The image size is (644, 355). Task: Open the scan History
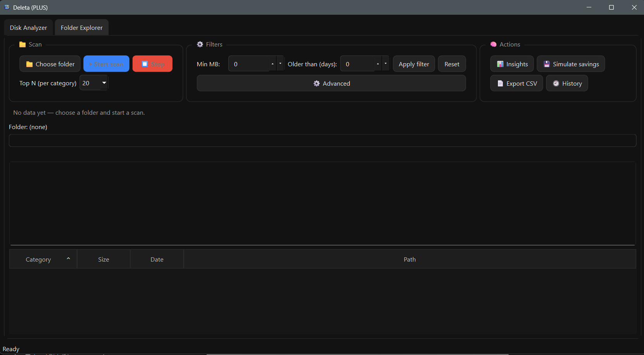567,83
